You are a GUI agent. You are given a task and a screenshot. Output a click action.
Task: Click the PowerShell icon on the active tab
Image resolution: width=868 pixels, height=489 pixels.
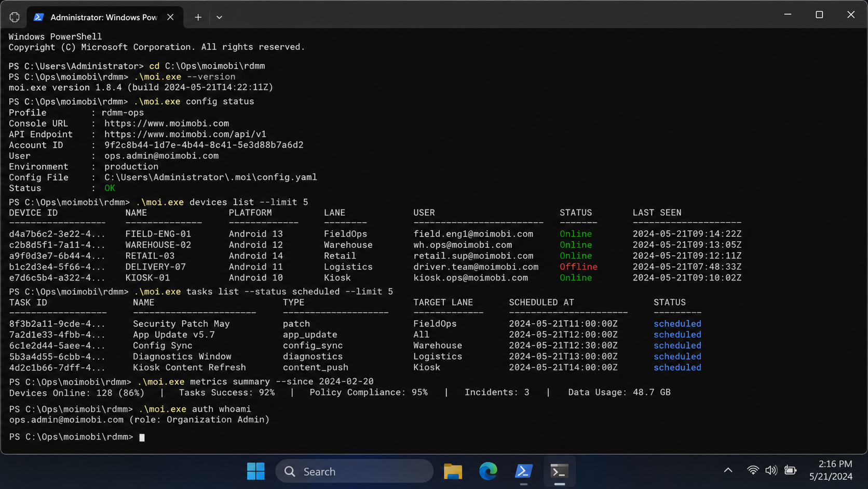click(x=38, y=17)
